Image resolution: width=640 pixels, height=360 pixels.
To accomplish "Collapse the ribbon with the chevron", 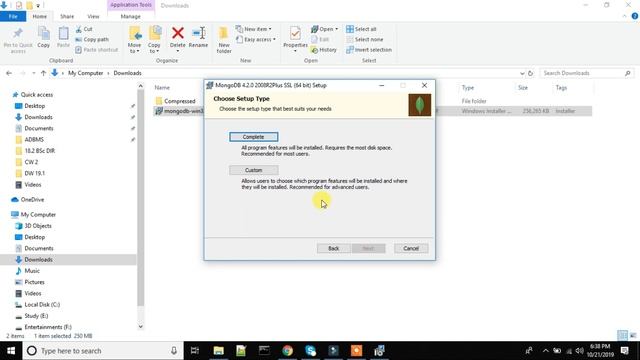I will point(624,16).
